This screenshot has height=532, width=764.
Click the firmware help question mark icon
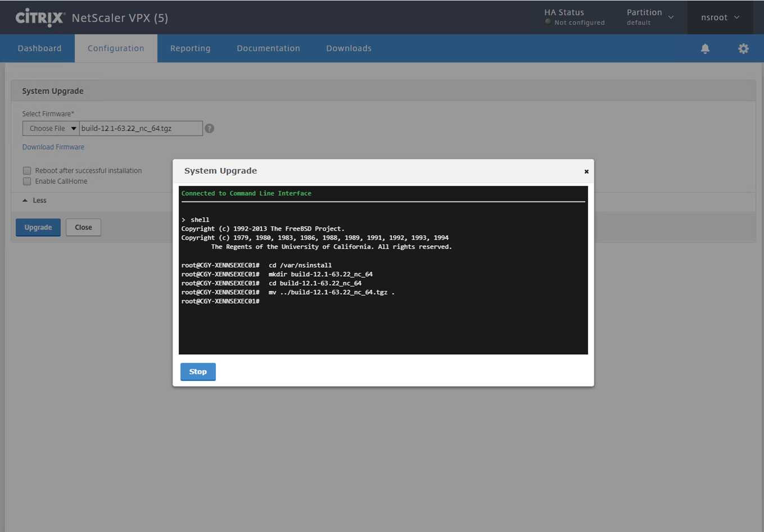209,128
